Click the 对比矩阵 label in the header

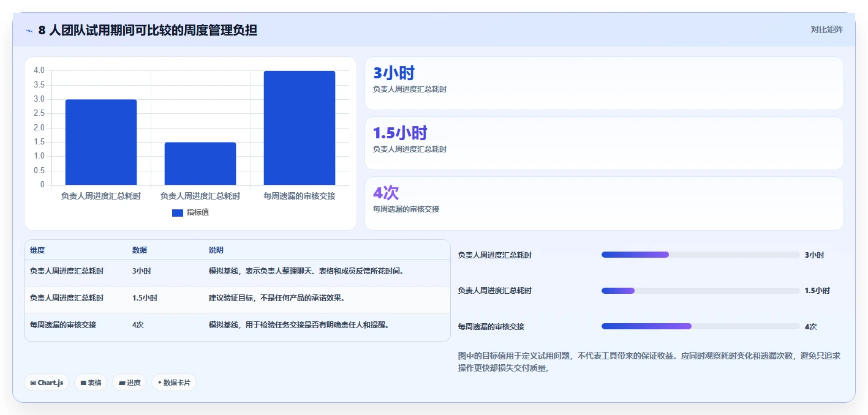[x=826, y=29]
